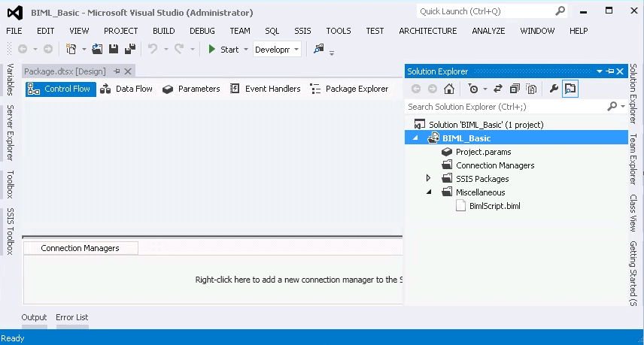Viewport: 644px width, 345px height.
Task: Select the Package.dtsx [Design] document tab
Action: pos(65,71)
